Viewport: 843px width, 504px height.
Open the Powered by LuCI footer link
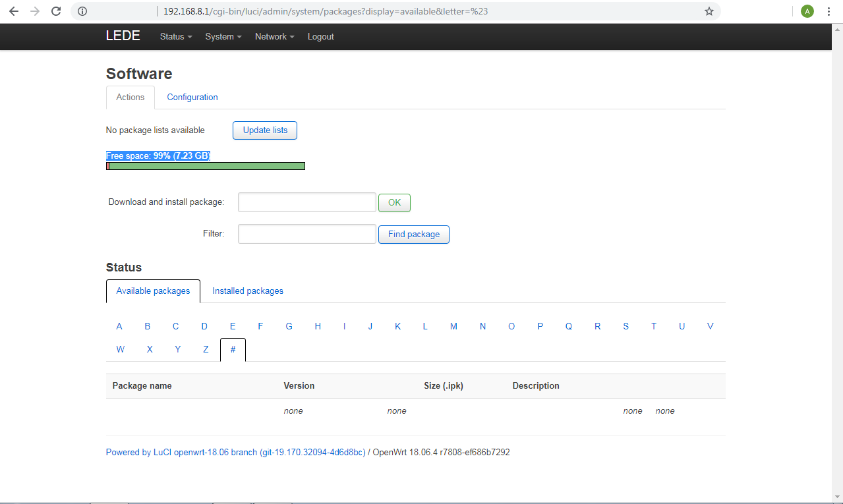coord(235,453)
